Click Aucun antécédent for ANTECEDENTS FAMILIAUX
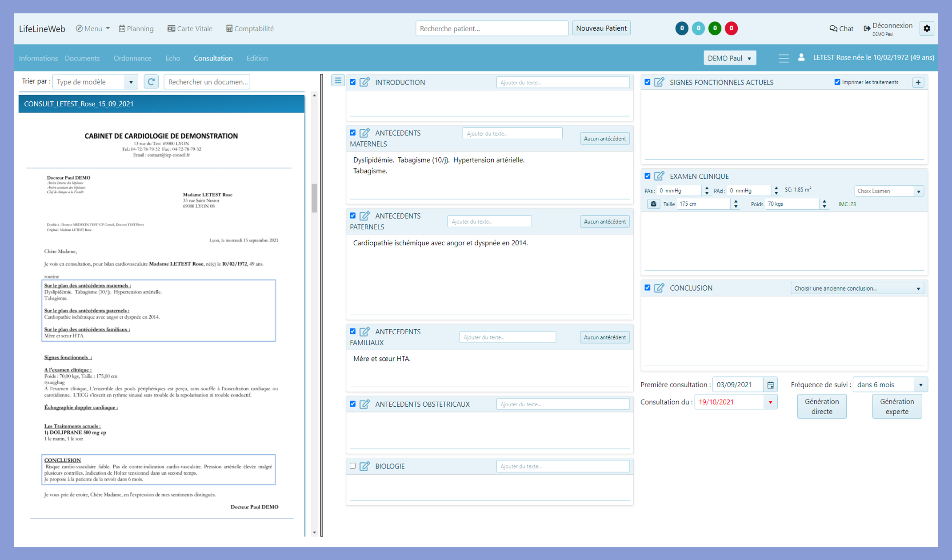 pyautogui.click(x=604, y=337)
